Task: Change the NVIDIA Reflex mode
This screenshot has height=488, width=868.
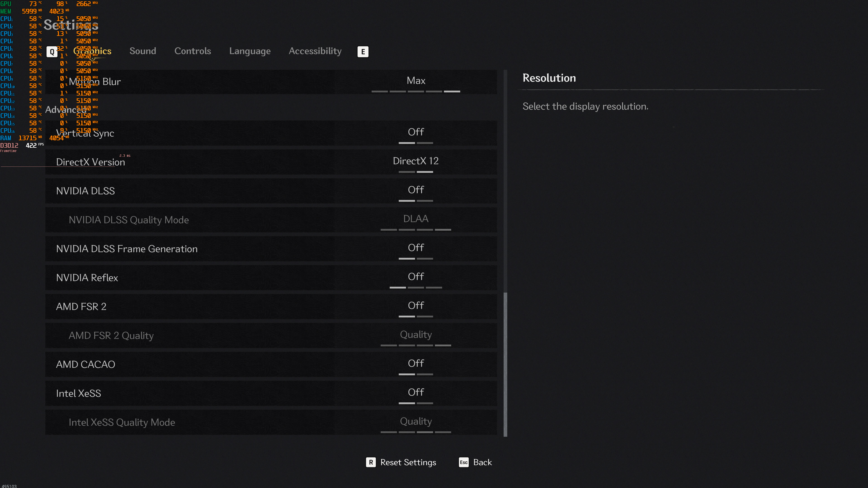Action: tap(415, 277)
